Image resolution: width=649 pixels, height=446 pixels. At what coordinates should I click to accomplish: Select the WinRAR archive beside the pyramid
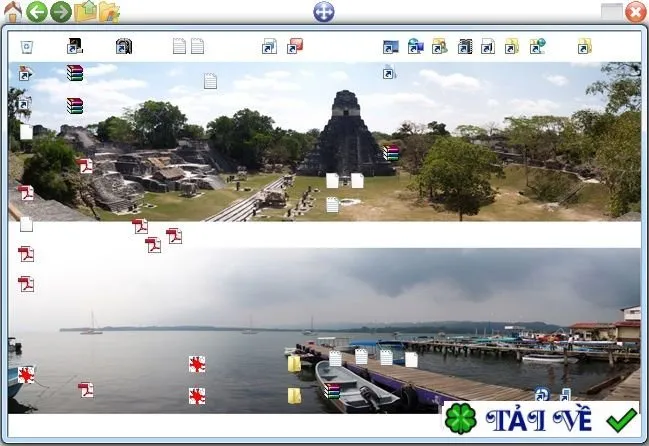(x=391, y=153)
